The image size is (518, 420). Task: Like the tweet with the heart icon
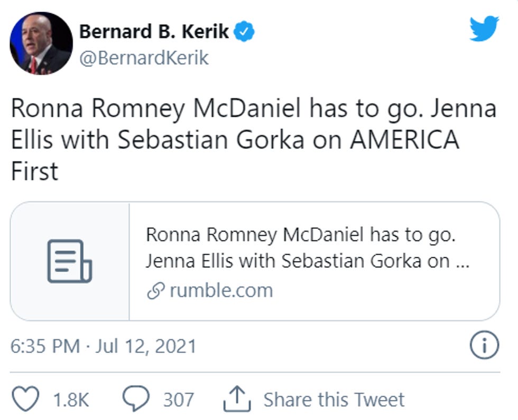point(26,399)
